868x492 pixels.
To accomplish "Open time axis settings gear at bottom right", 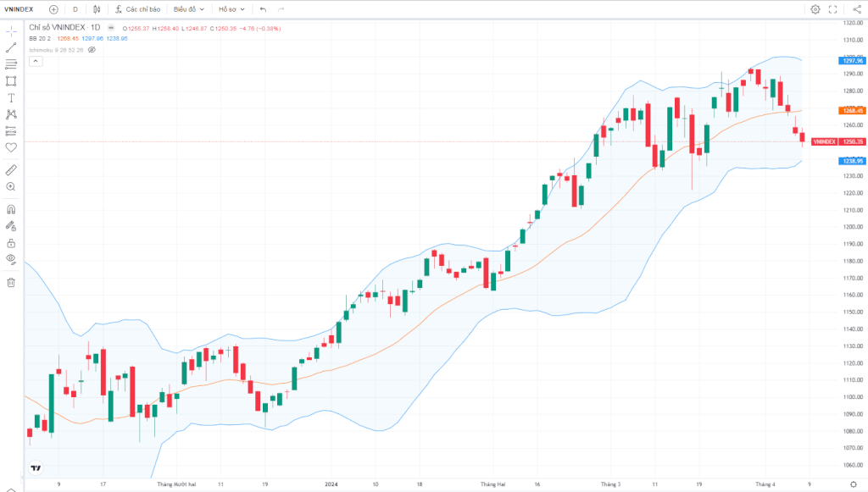I will [x=854, y=485].
